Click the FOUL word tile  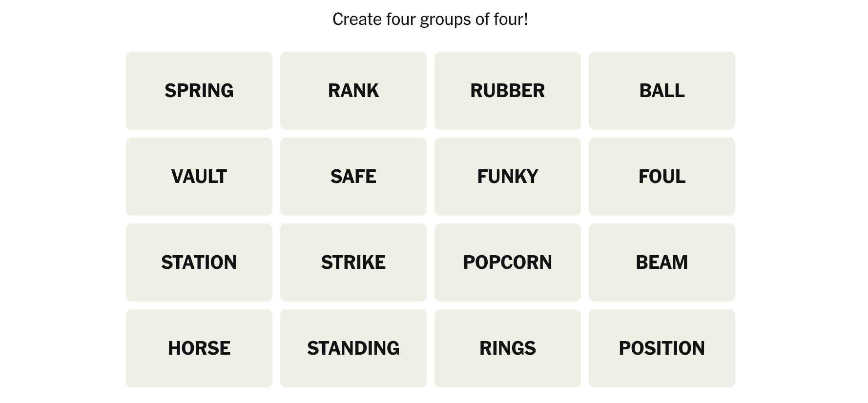click(x=661, y=177)
